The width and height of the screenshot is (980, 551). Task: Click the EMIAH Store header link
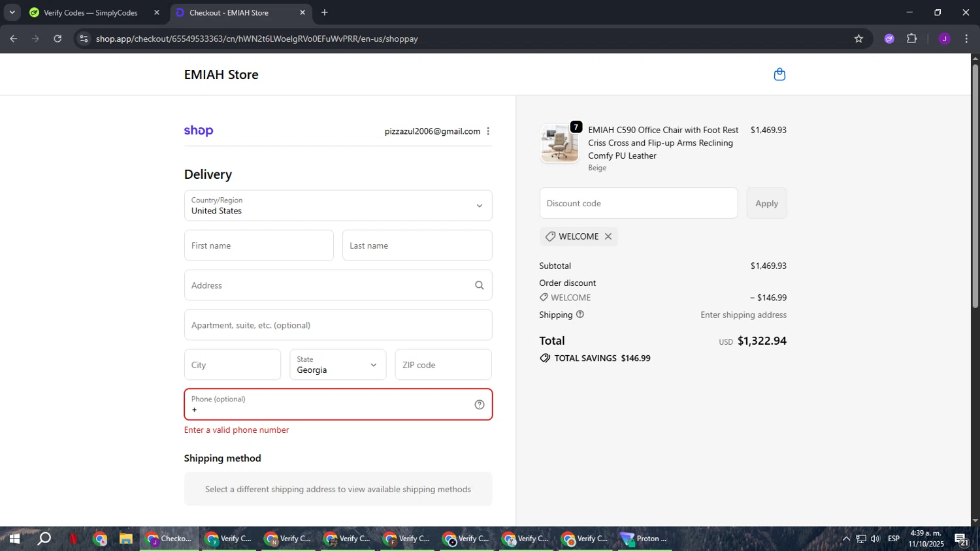tap(221, 74)
